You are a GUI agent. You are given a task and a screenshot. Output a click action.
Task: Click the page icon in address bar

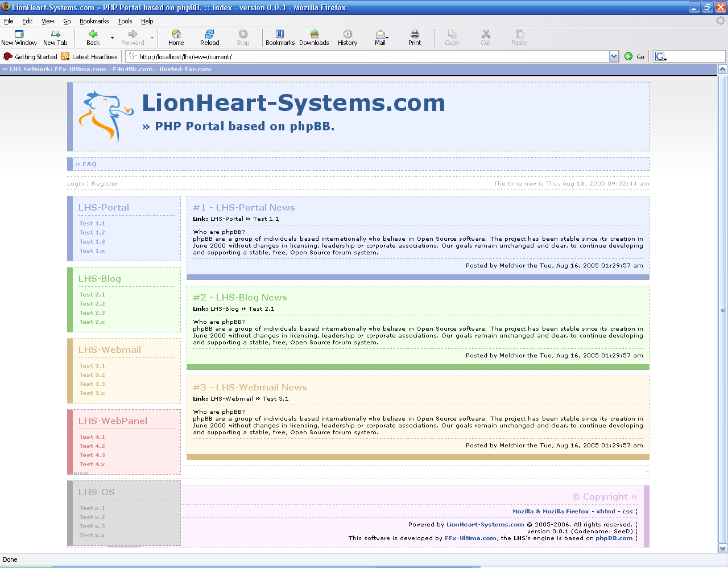[x=133, y=56]
